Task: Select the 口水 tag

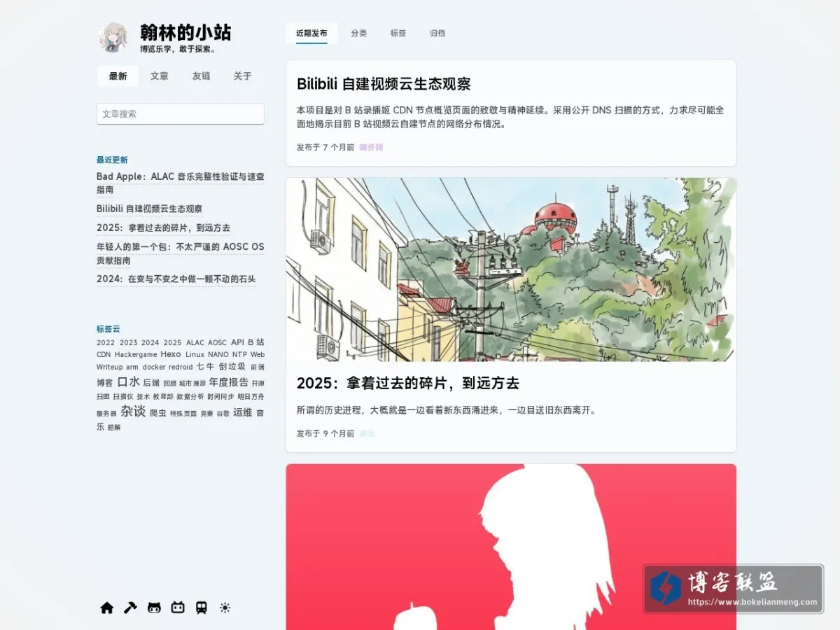Action: point(129,382)
